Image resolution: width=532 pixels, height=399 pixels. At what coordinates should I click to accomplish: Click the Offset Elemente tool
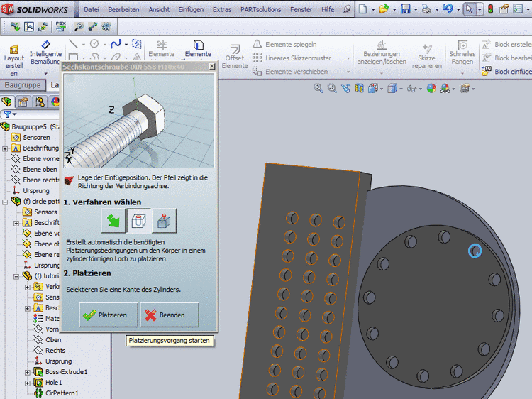[x=234, y=47]
